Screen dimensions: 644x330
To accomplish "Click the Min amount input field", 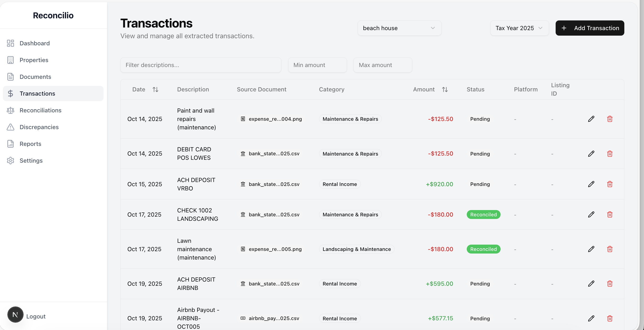I will click(317, 65).
